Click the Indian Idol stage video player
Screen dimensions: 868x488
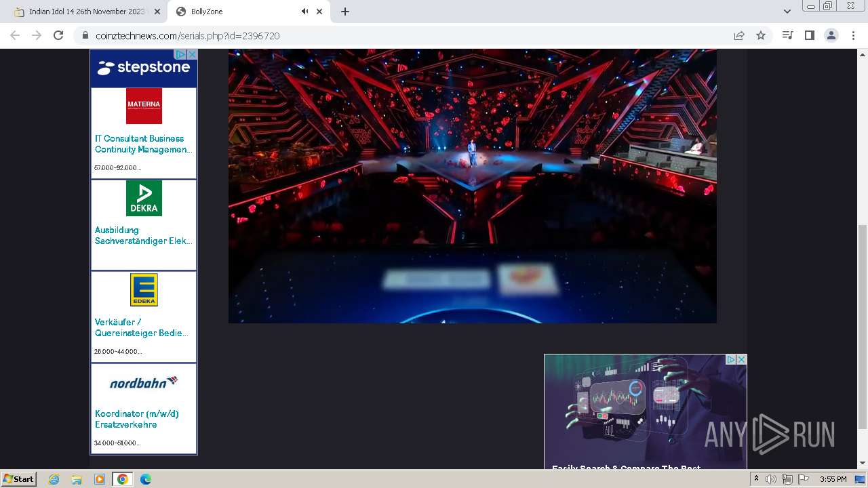click(x=472, y=186)
